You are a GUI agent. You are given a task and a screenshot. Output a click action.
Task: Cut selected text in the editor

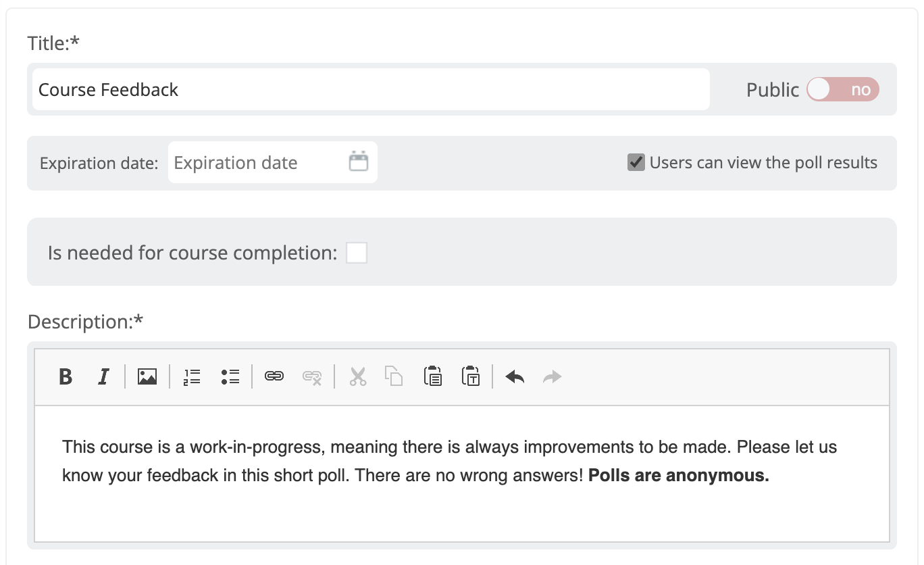tap(357, 376)
